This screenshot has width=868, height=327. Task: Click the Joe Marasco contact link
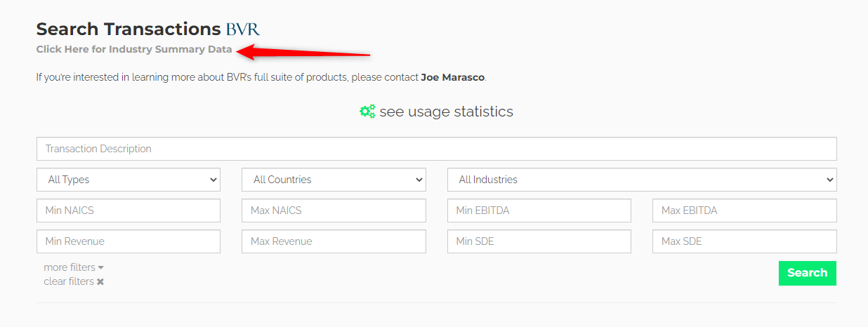click(452, 77)
